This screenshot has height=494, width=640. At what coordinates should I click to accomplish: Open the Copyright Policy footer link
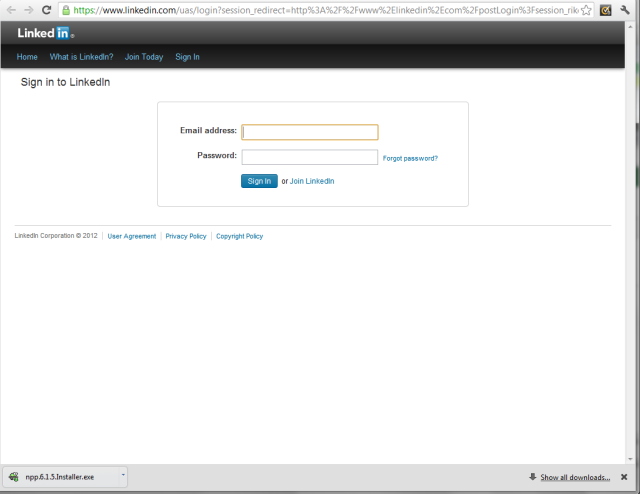[240, 236]
